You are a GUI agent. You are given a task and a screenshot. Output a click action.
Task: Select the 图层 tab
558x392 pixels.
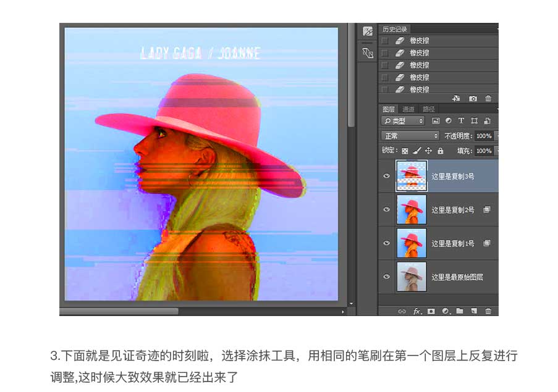pyautogui.click(x=388, y=109)
